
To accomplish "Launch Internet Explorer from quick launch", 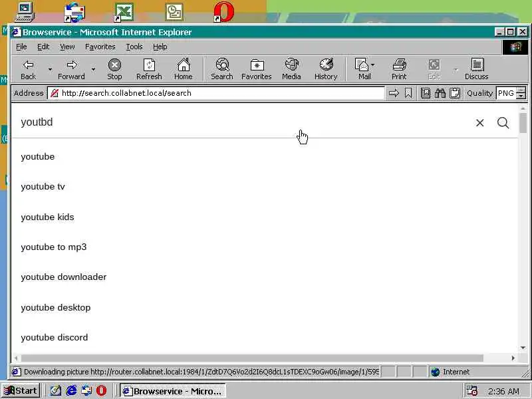I will (x=71, y=391).
